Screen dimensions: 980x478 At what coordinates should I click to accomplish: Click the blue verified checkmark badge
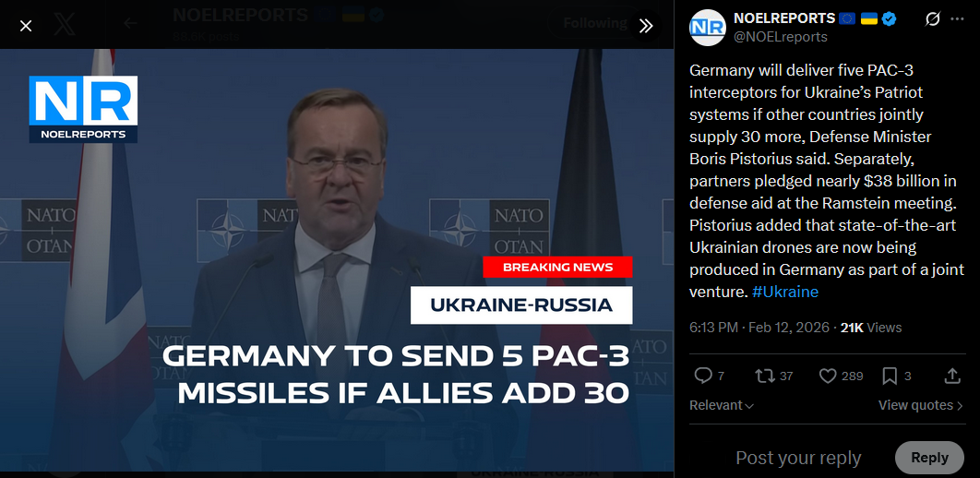pos(889,18)
